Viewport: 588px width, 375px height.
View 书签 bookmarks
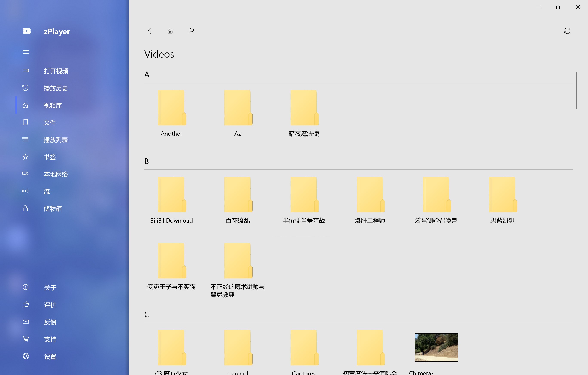coord(50,157)
